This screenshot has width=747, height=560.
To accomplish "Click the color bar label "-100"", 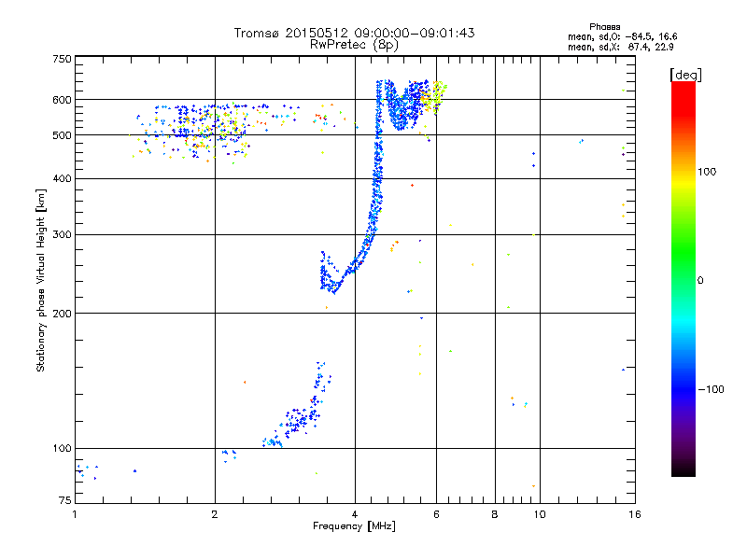I will 711,389.
